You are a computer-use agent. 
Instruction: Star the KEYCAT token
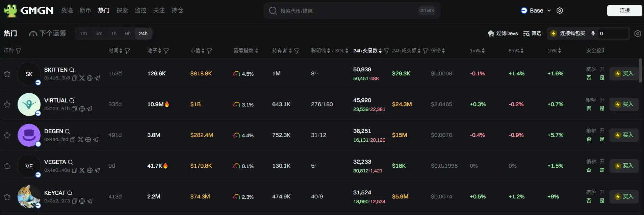(7, 197)
